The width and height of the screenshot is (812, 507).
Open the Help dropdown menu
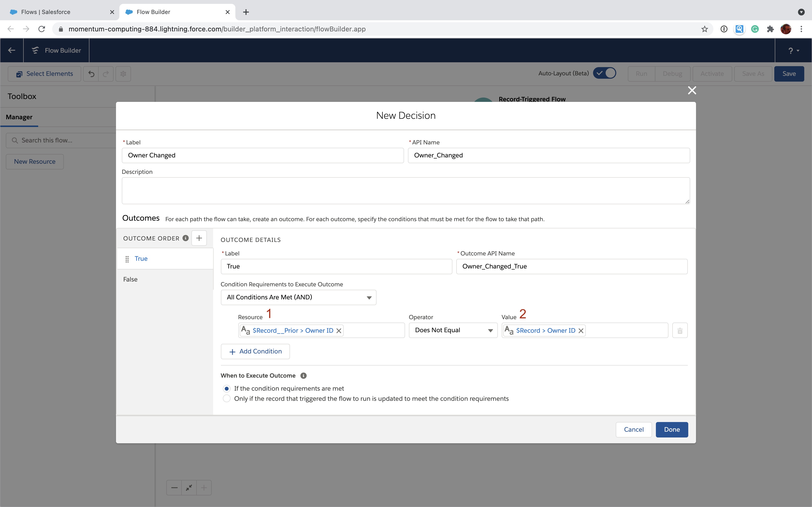pos(792,50)
